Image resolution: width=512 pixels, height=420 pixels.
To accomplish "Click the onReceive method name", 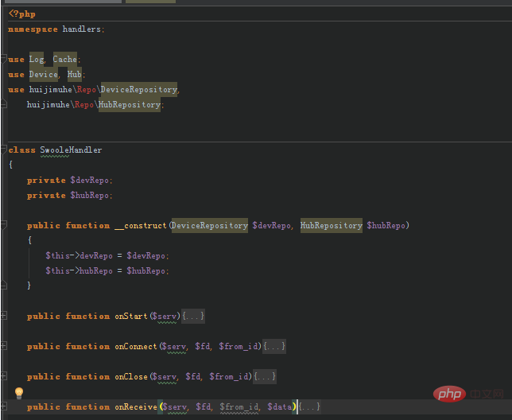I will pos(136,407).
